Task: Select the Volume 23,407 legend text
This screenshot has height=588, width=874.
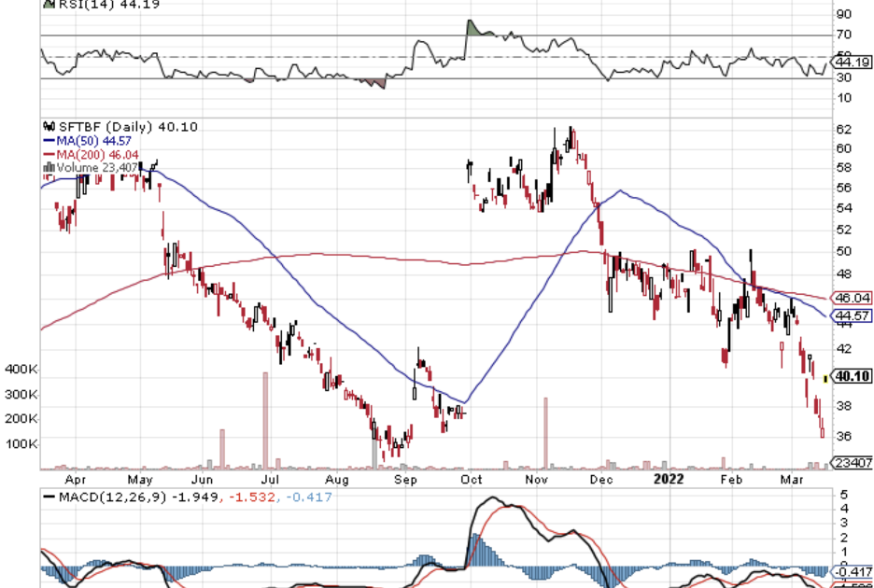Action: 97,167
